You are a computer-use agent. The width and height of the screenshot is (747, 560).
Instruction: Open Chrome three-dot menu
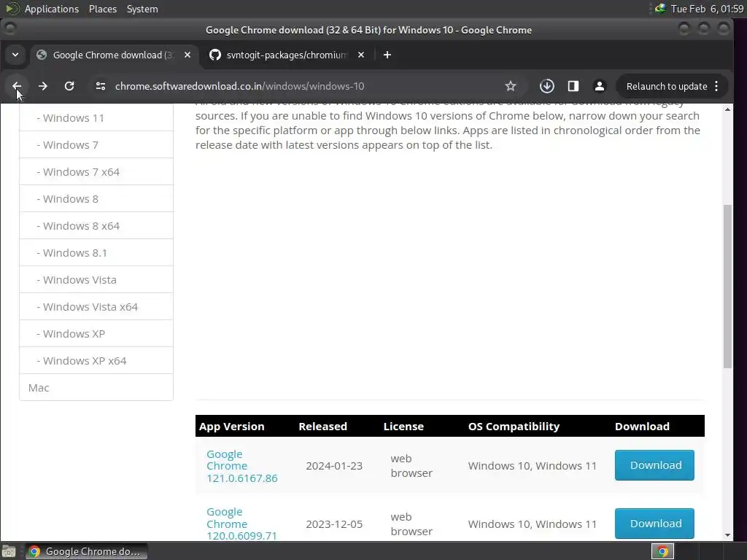(x=716, y=86)
